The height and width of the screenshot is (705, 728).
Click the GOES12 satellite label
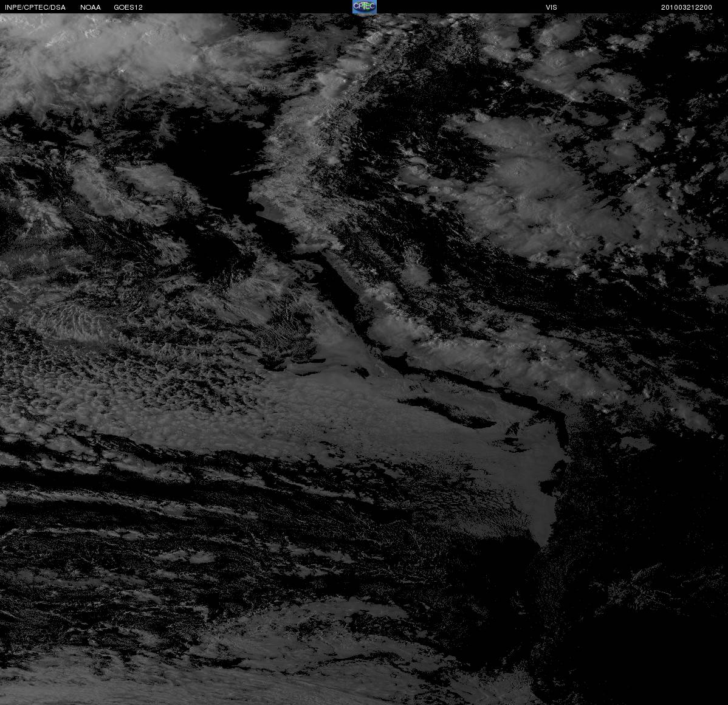tap(128, 7)
